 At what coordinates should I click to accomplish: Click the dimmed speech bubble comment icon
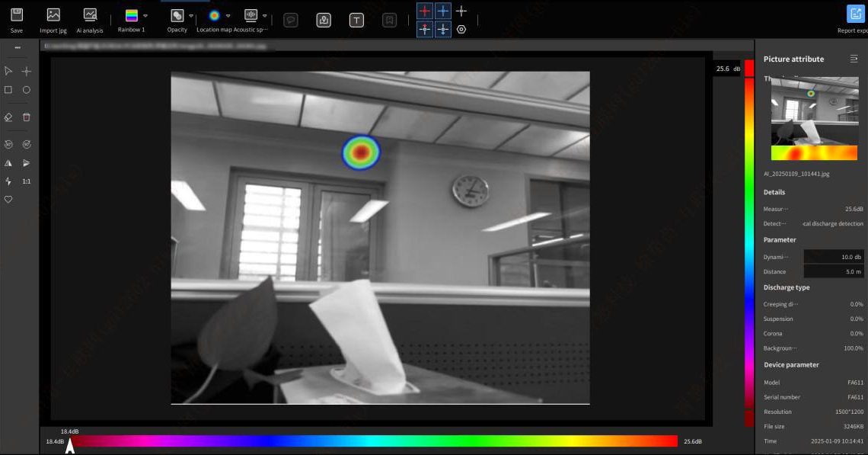point(291,21)
